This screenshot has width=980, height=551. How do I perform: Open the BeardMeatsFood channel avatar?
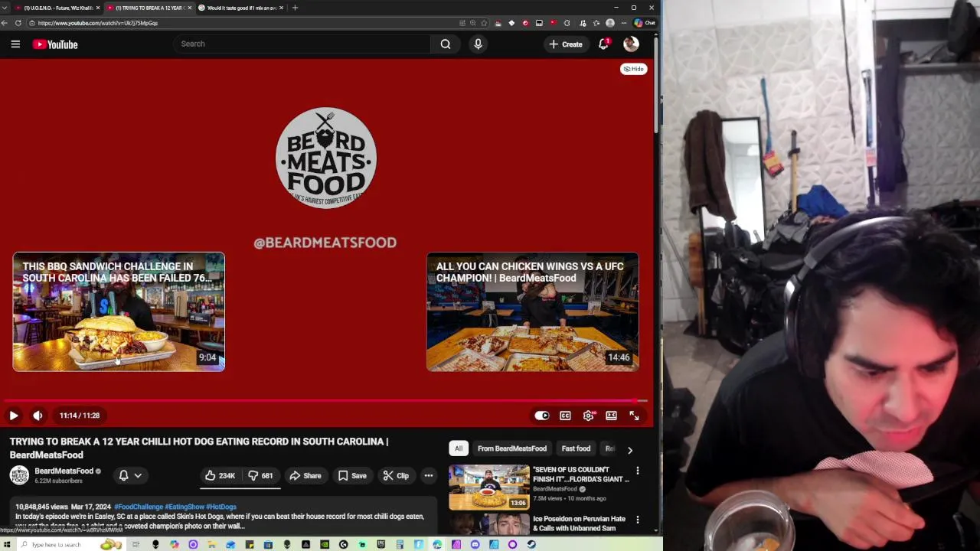pos(19,475)
